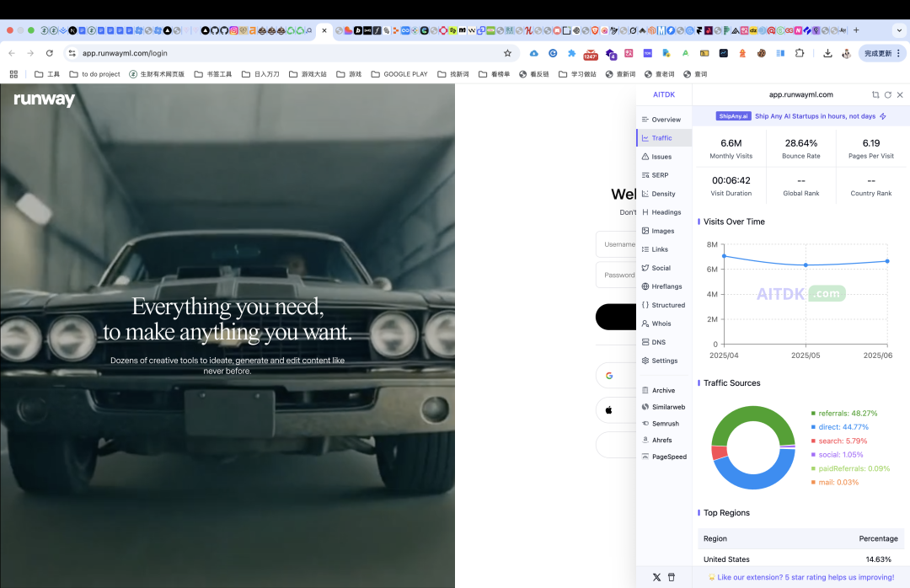Open a new browser tab
Screen dimensions: 910x588
[x=856, y=30]
